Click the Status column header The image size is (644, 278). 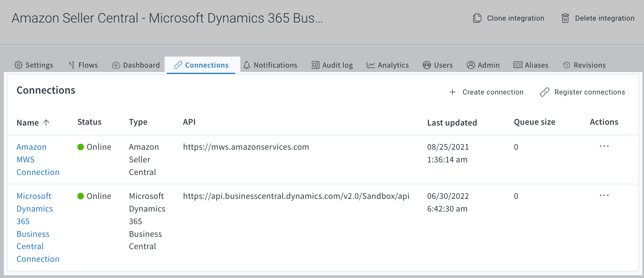[x=89, y=122]
